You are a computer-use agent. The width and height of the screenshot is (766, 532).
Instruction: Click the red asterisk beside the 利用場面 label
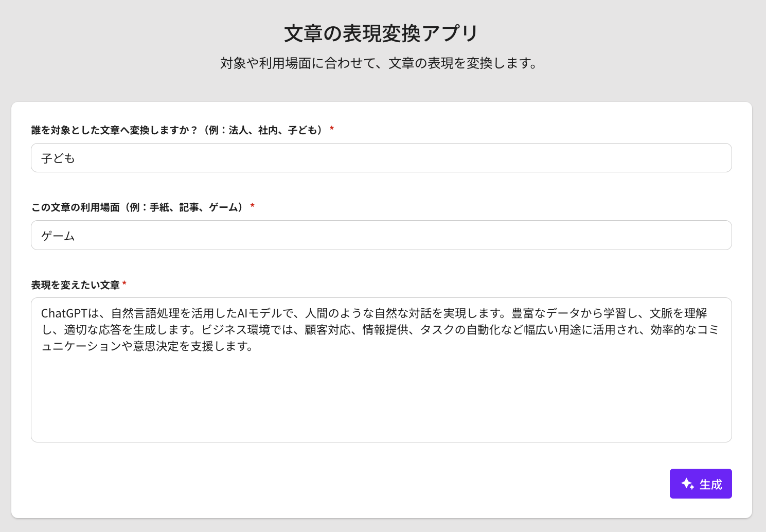tap(252, 206)
